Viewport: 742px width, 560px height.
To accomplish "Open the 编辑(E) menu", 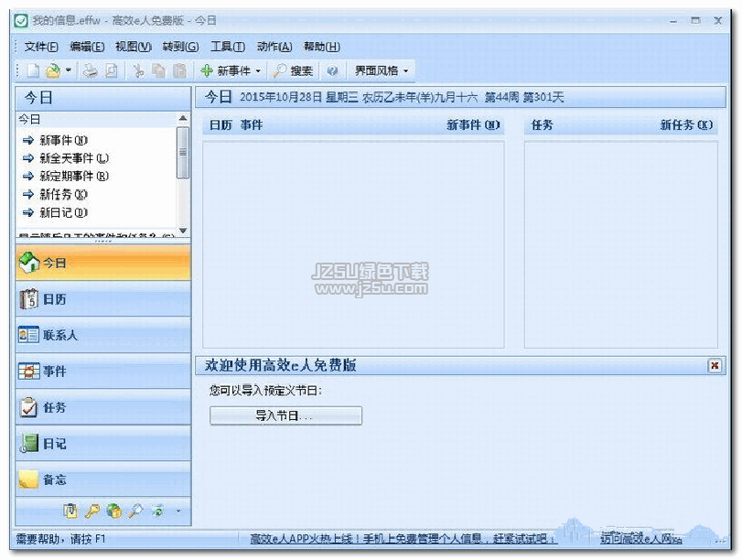I will [x=87, y=47].
